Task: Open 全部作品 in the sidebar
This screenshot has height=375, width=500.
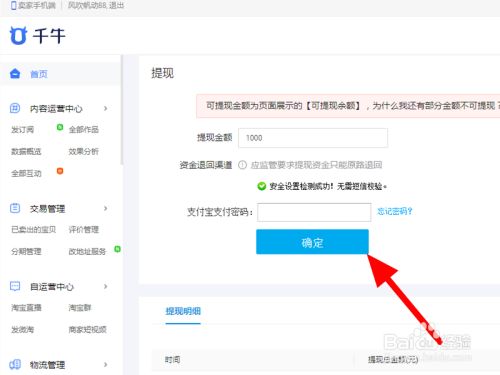Action: 84,129
